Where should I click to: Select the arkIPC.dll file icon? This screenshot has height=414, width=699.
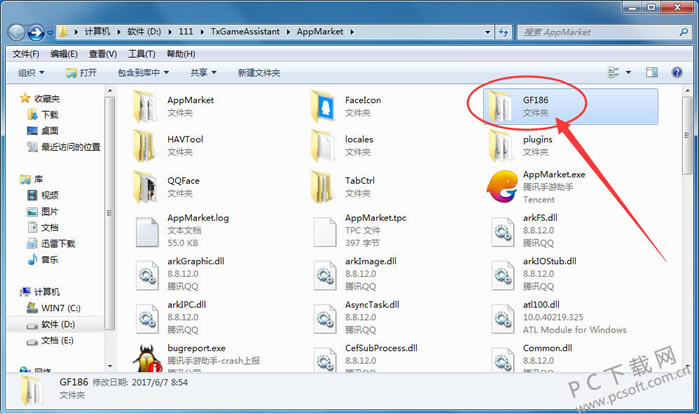pos(147,318)
